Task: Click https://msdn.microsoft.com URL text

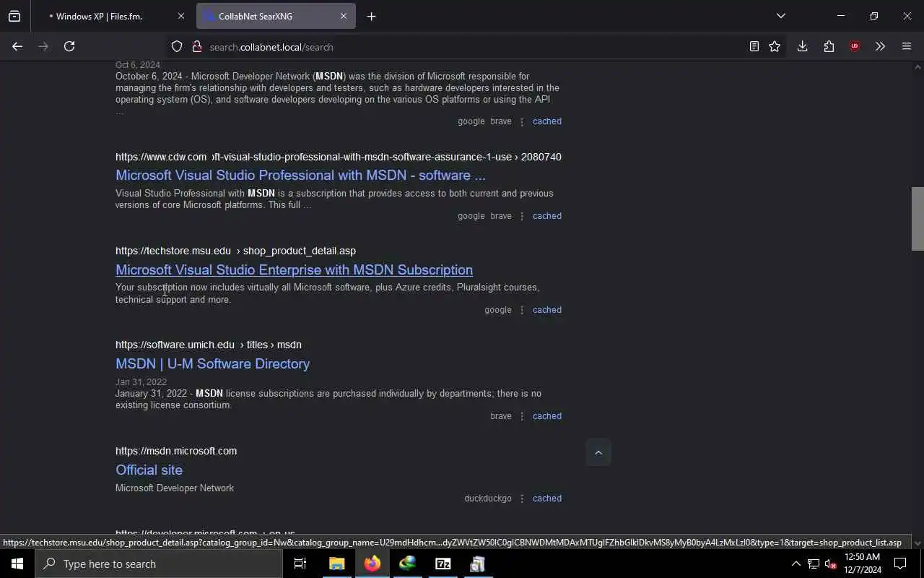Action: tap(176, 451)
